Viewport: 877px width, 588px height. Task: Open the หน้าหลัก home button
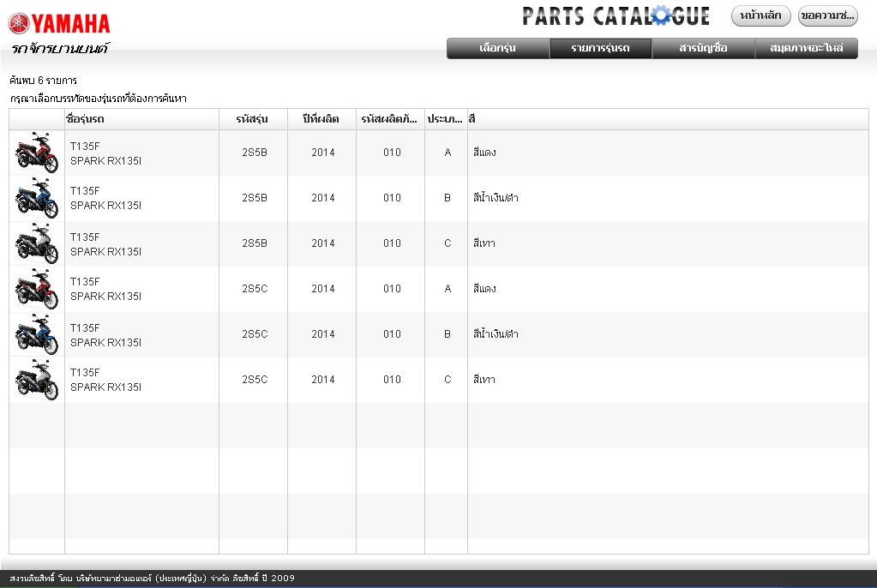pos(760,15)
